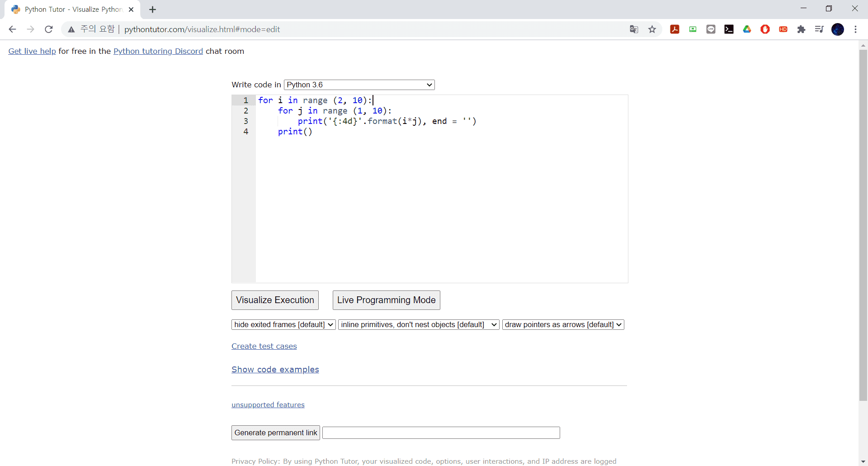868x466 pixels.
Task: Click the print format line 3
Action: click(x=387, y=121)
